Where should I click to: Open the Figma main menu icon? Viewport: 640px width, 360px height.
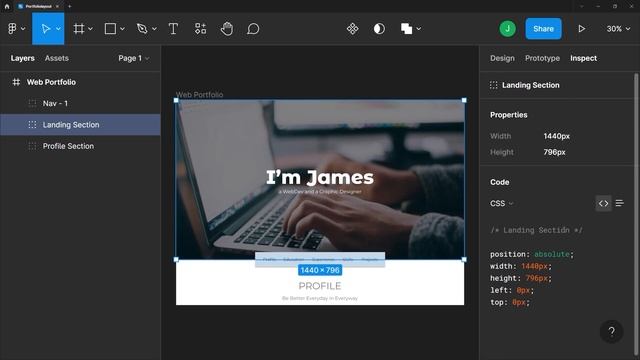point(12,29)
